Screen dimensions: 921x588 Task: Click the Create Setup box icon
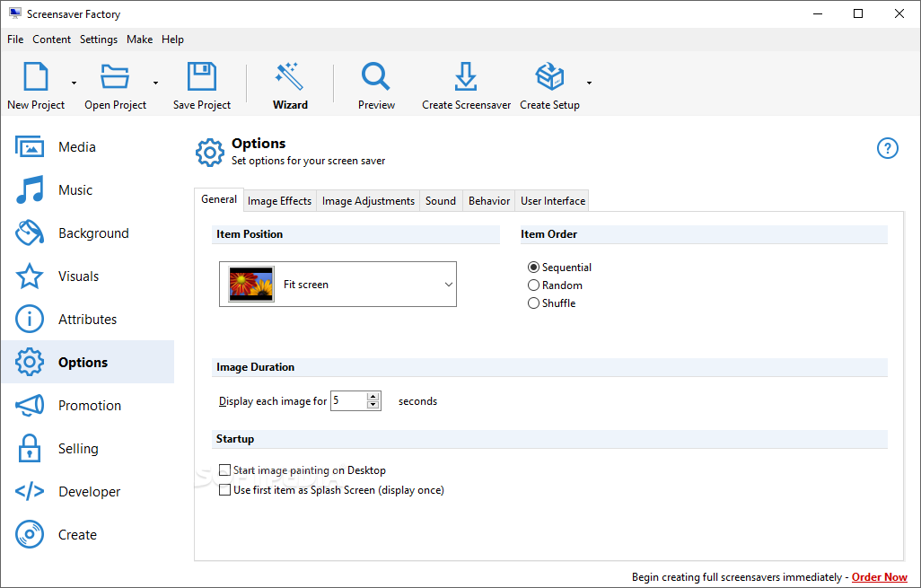(549, 76)
